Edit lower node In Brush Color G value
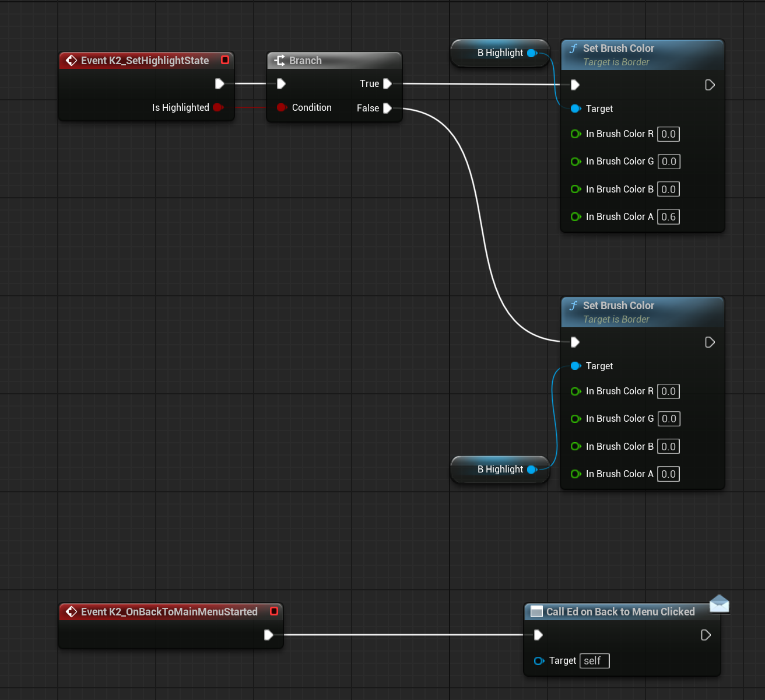Image resolution: width=765 pixels, height=700 pixels. (669, 419)
